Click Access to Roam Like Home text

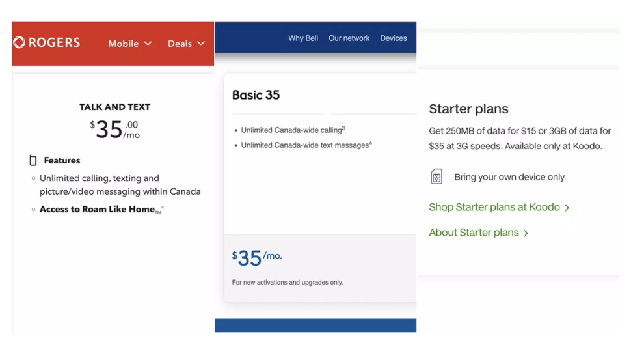98,210
